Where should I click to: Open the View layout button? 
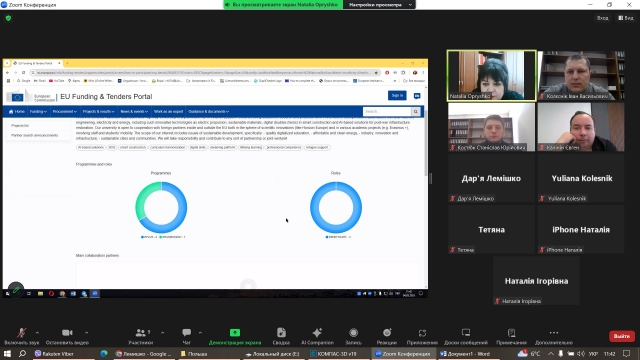pyautogui.click(x=626, y=18)
